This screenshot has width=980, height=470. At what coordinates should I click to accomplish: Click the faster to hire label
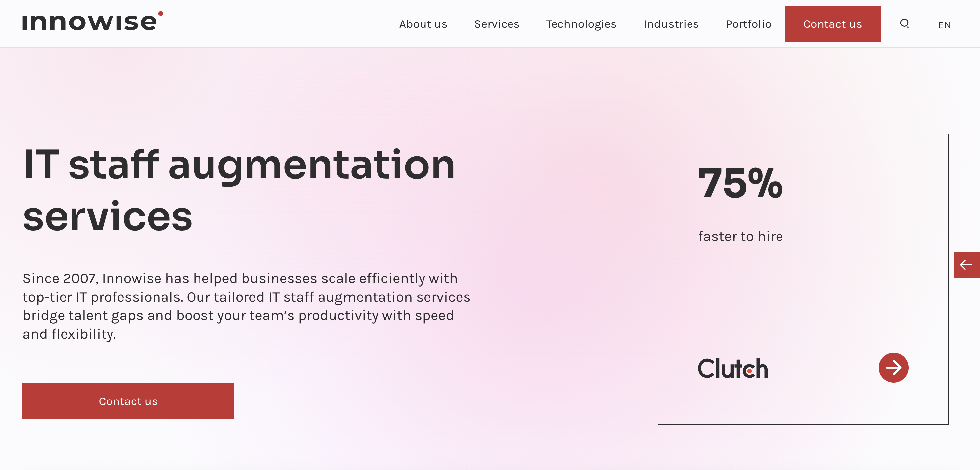741,236
